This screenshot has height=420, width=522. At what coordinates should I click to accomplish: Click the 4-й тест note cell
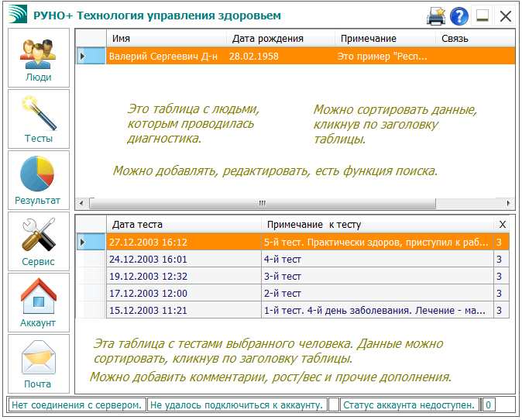[x=377, y=259]
